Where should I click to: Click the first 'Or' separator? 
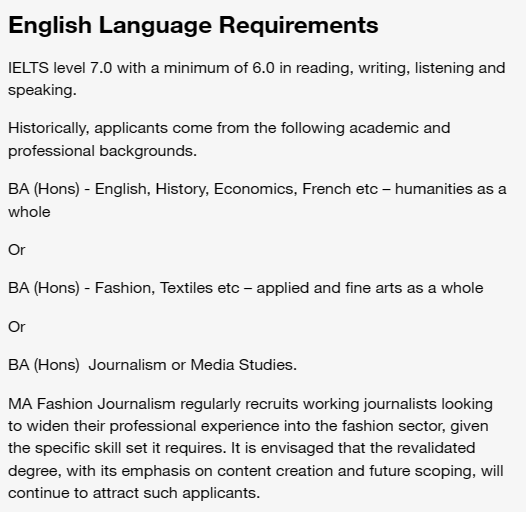click(16, 250)
